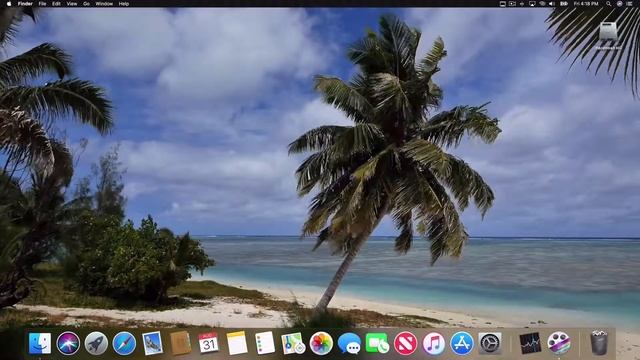Viewport: 640px width, 360px height.
Task: Launch FaceTime from the Dock
Action: (x=378, y=343)
